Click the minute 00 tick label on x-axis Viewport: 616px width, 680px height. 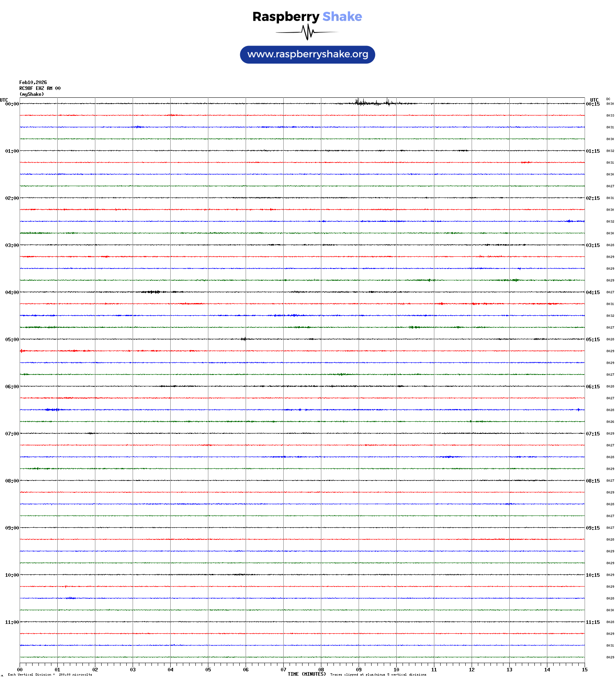click(20, 670)
